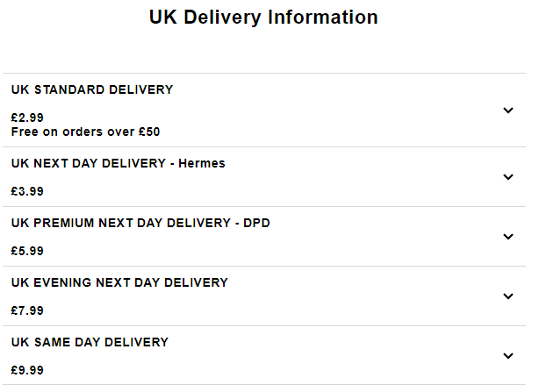Image resolution: width=539 pixels, height=392 pixels.
Task: Expand the Hermes next day delivery chevron
Action: coord(508,177)
